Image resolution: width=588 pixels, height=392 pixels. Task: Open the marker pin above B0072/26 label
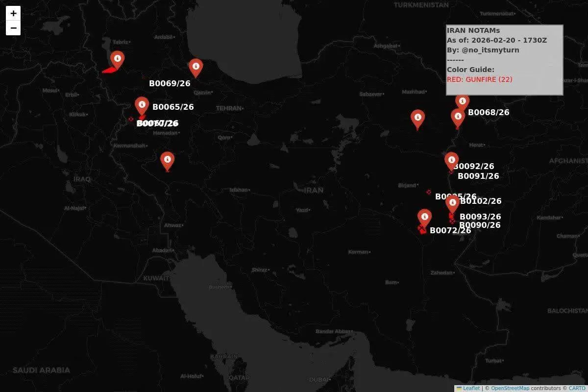click(424, 218)
